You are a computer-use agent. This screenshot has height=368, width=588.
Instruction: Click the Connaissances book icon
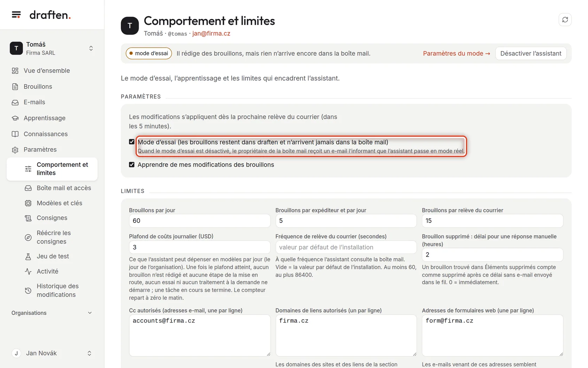[x=15, y=134]
